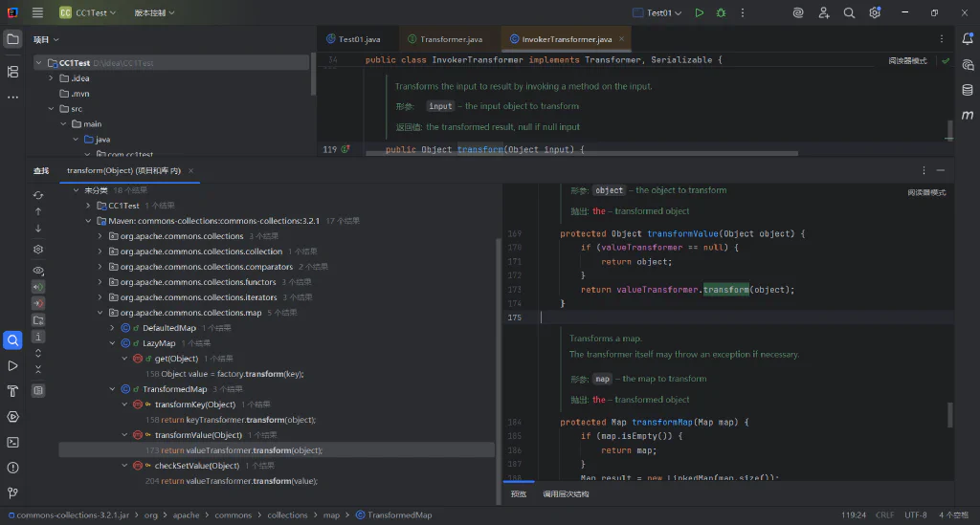The height and width of the screenshot is (525, 980).
Task: Select the 预览 tab
Action: [x=519, y=493]
